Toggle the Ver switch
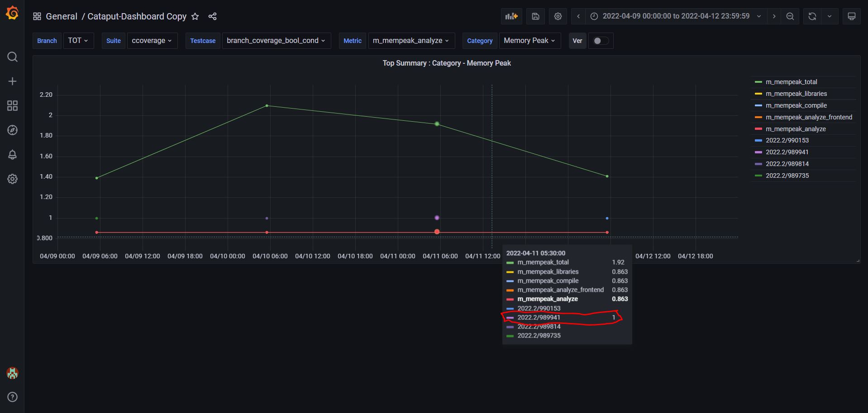868x413 pixels. [x=601, y=41]
